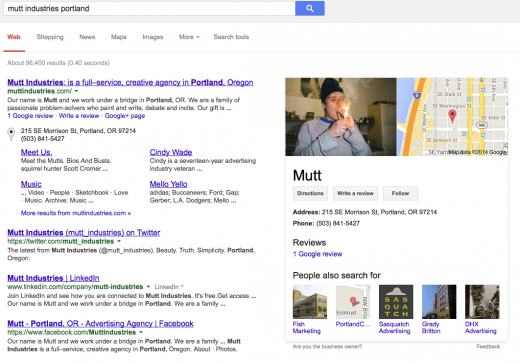Click the red marker on the map
Screen dimensions: 520x363
click(452, 116)
